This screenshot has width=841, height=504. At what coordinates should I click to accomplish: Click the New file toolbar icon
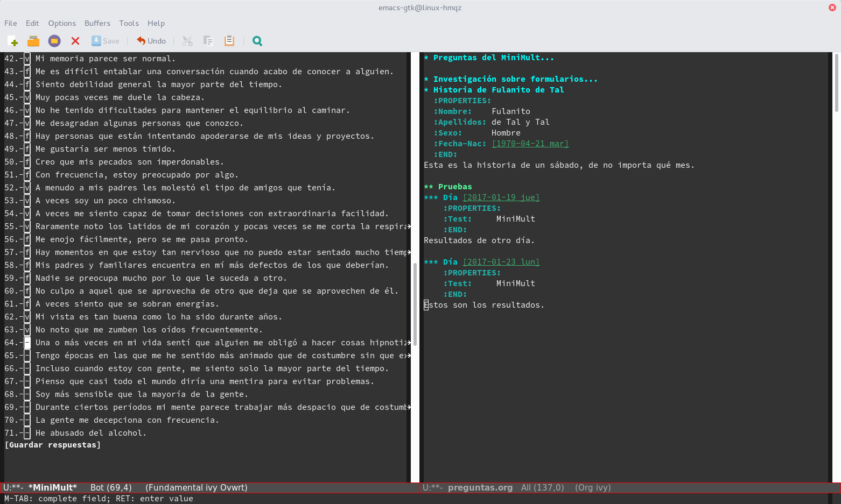pos(13,41)
